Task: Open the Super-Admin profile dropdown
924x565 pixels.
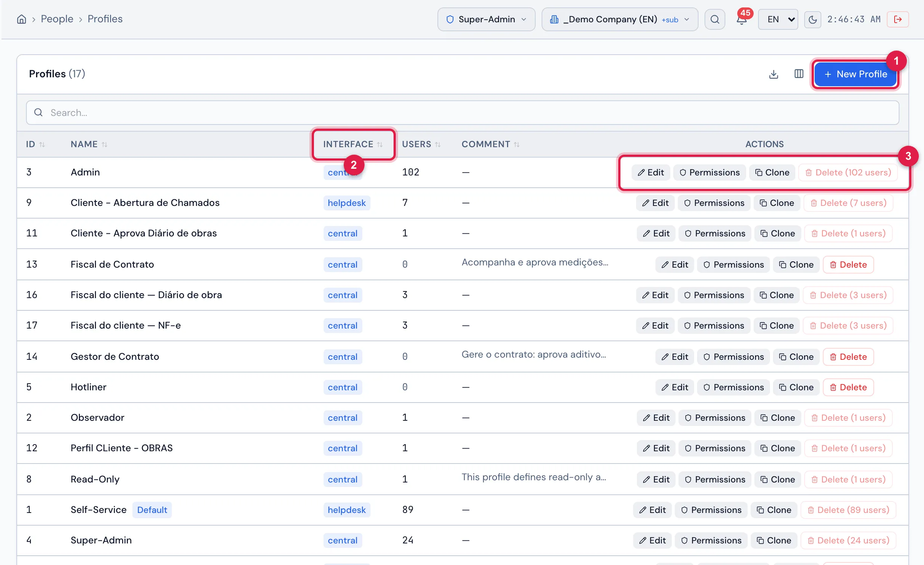Action: point(486,19)
